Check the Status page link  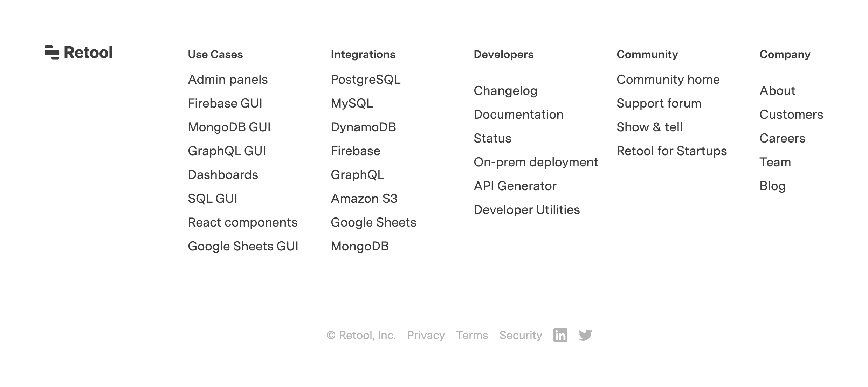tap(492, 138)
